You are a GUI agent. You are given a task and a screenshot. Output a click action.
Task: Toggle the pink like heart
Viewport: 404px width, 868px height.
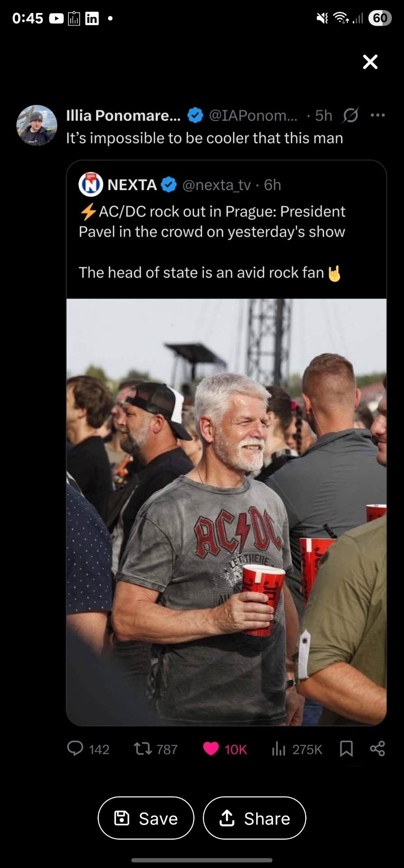pos(211,749)
